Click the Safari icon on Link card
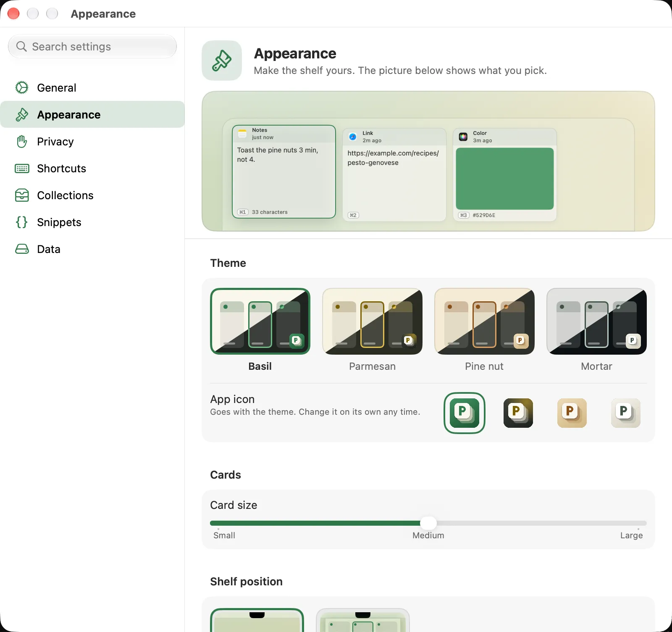The width and height of the screenshot is (672, 632). pyautogui.click(x=353, y=137)
